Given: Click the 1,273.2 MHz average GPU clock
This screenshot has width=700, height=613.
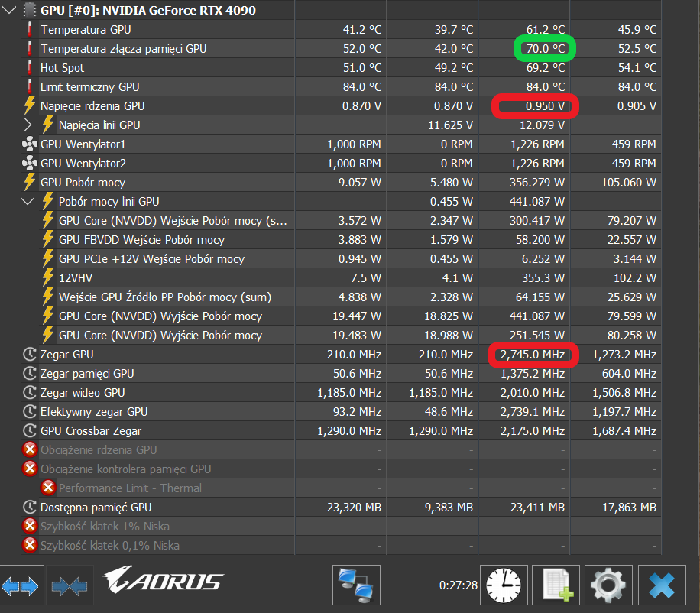Looking at the screenshot, I should 624,355.
